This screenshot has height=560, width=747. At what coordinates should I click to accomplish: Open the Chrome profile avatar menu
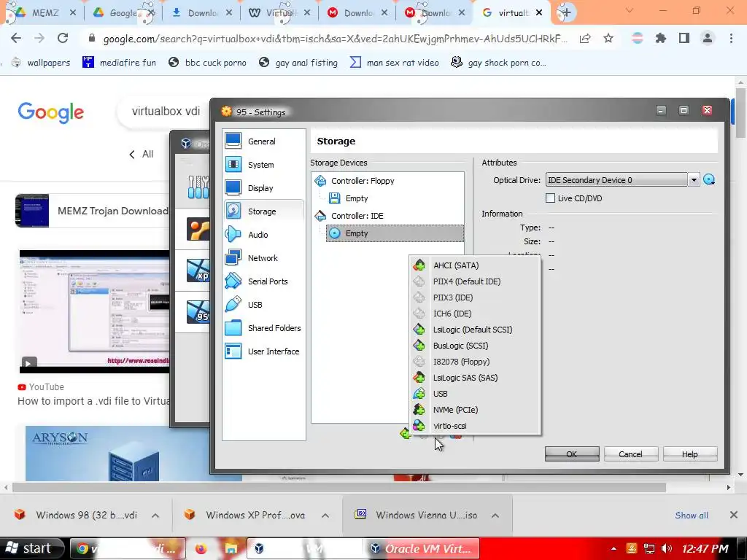(708, 39)
